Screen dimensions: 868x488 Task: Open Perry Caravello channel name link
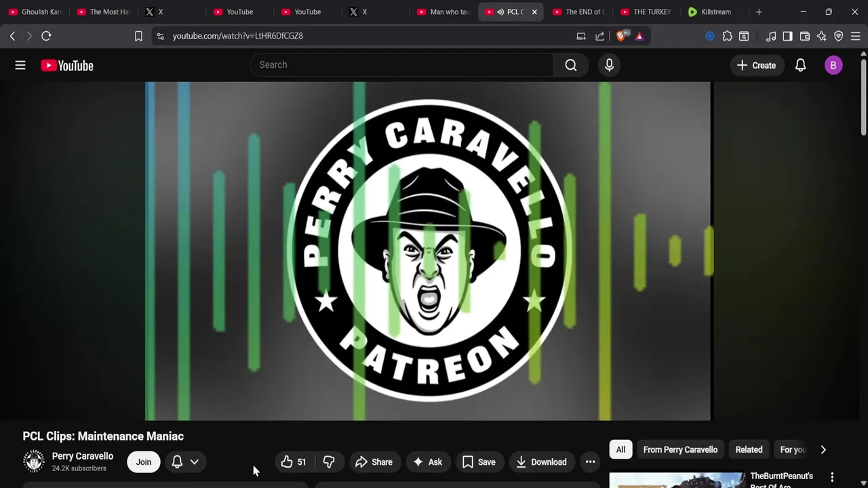point(83,456)
